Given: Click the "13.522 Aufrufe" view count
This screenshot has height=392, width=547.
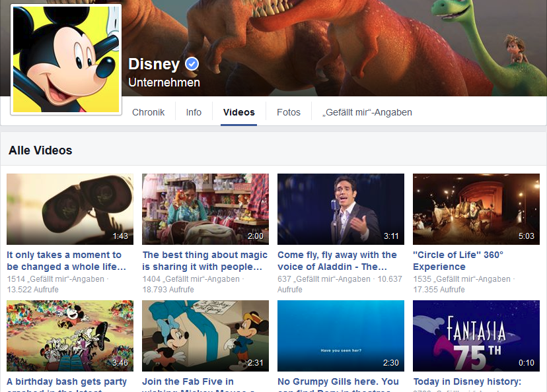Looking at the screenshot, I should 33,290.
